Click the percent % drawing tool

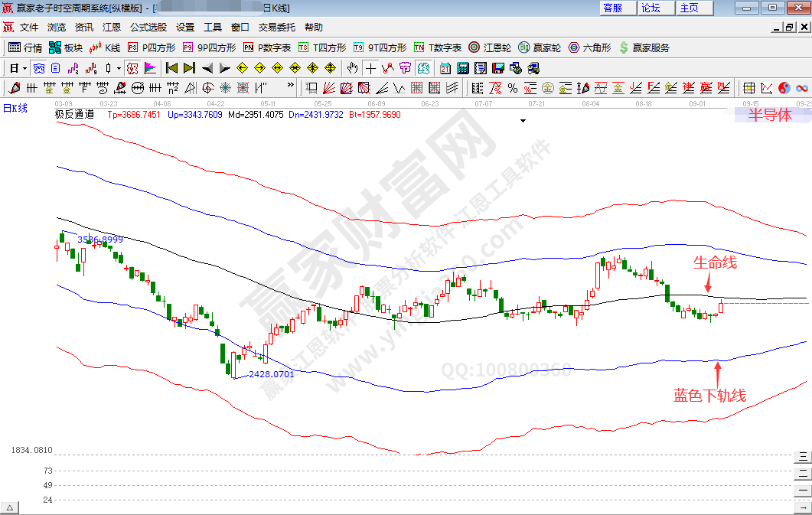point(511,87)
